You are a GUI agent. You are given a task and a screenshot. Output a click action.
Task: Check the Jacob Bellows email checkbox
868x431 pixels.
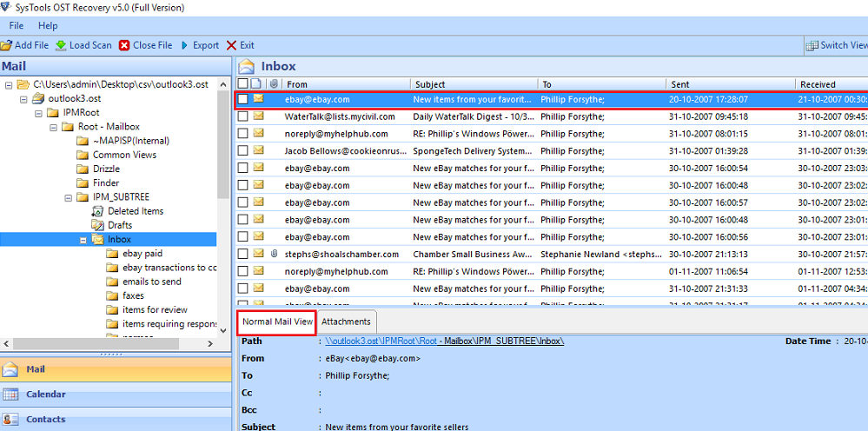242,150
